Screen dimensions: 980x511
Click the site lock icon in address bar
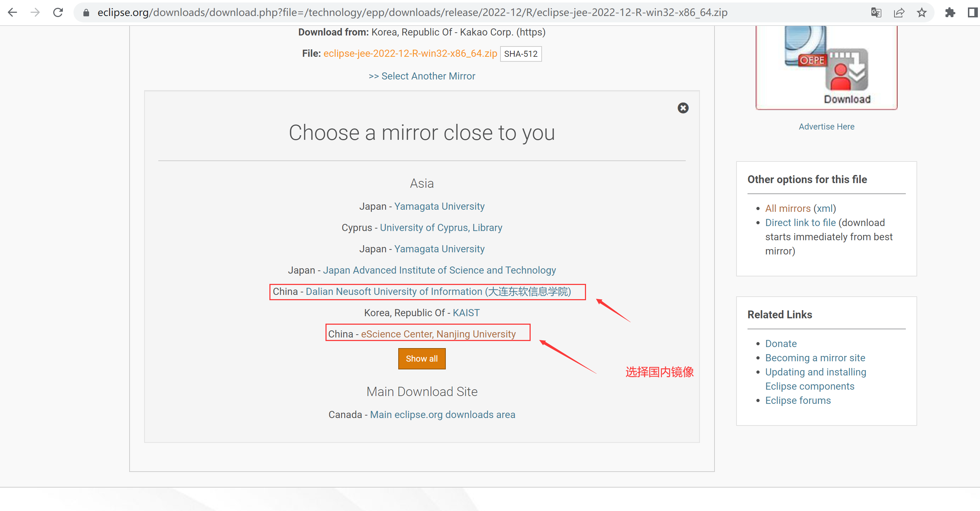[x=86, y=12]
